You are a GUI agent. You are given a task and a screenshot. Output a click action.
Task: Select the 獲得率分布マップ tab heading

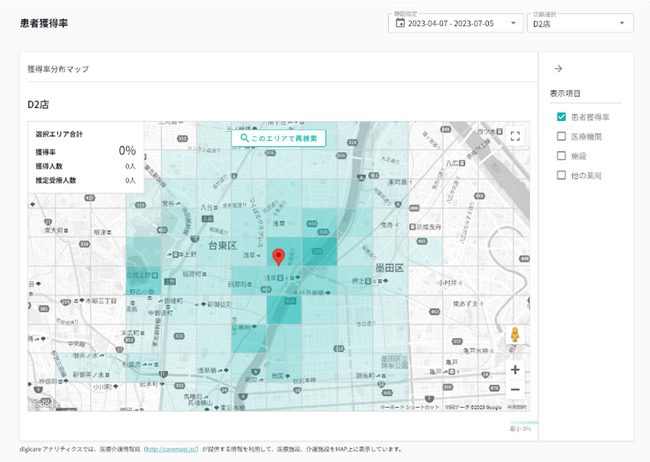(x=58, y=69)
